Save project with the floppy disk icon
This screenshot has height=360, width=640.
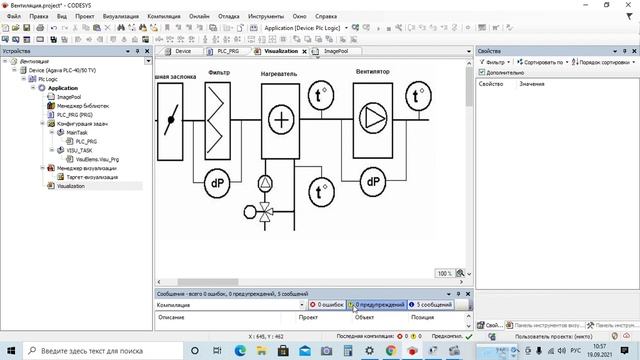tap(27, 28)
